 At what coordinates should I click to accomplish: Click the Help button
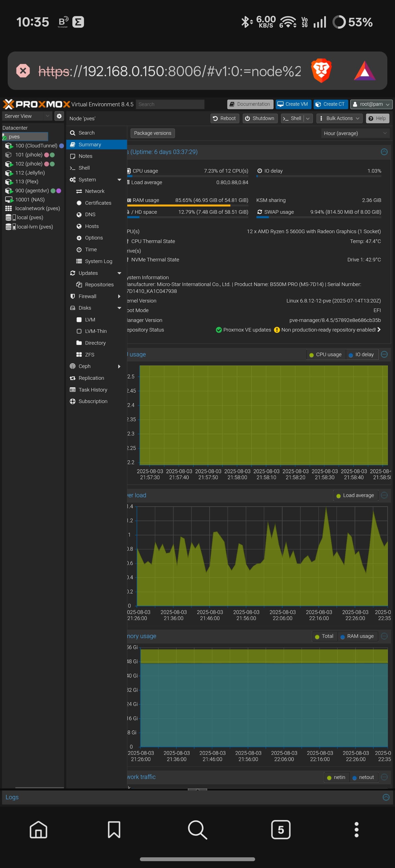pyautogui.click(x=377, y=118)
